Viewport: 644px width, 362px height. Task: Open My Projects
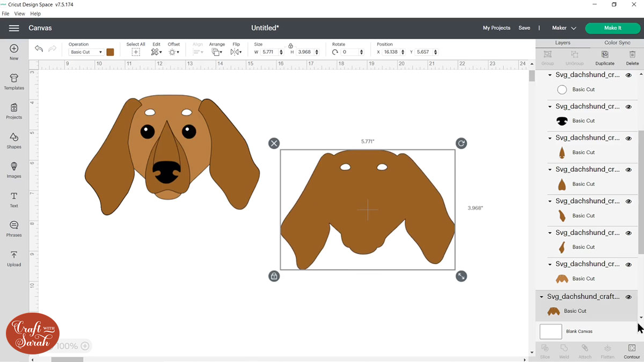(x=496, y=28)
